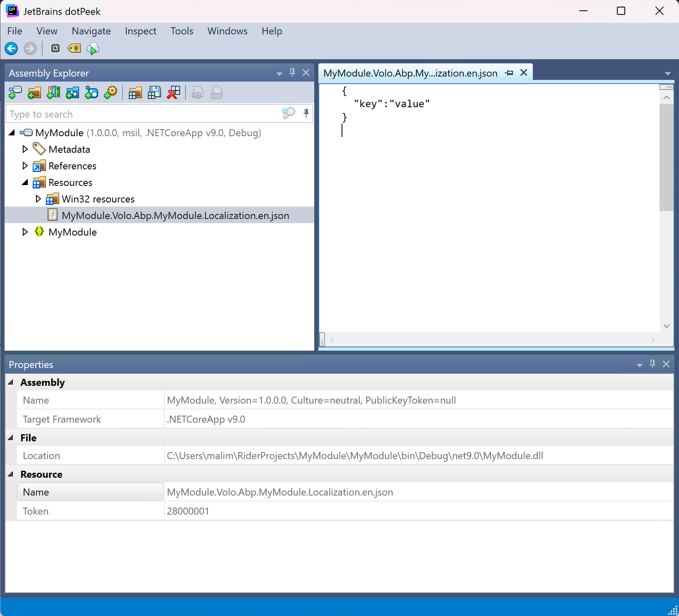Open the View menu
The image size is (679, 616).
[x=47, y=31]
